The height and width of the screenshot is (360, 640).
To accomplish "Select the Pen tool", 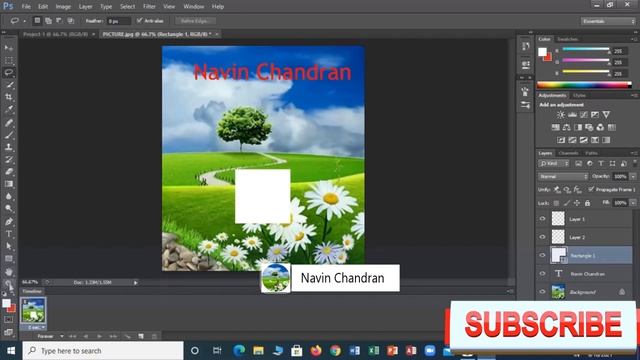I will (9, 222).
